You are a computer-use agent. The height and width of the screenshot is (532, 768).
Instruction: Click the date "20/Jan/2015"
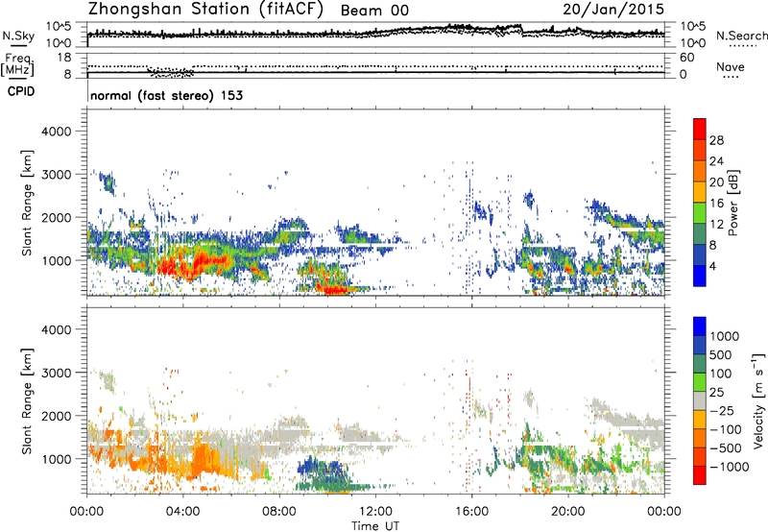tap(613, 9)
